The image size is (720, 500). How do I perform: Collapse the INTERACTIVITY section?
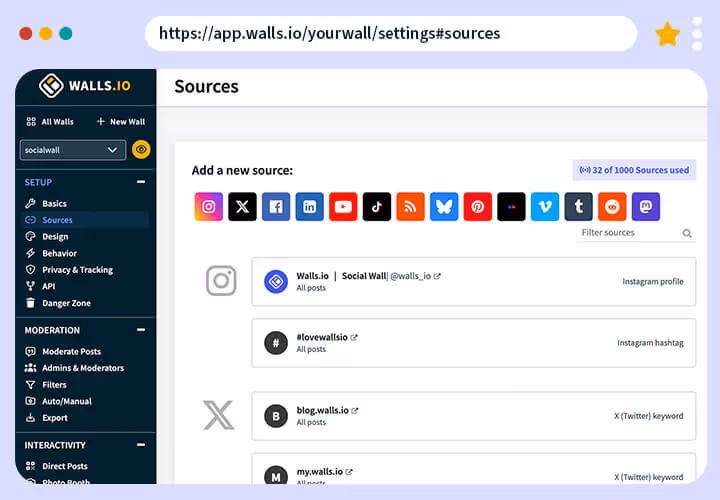(141, 444)
